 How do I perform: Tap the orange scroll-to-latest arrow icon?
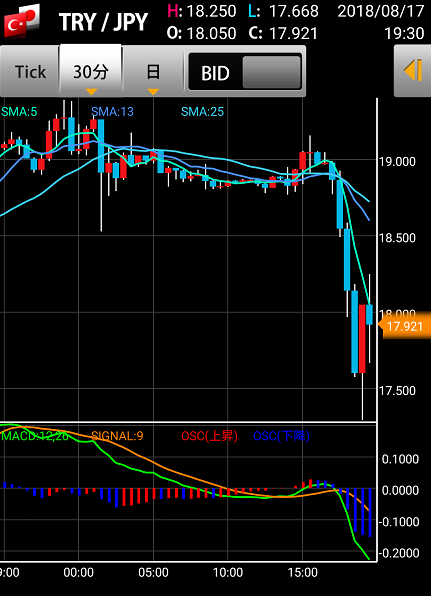pos(413,70)
